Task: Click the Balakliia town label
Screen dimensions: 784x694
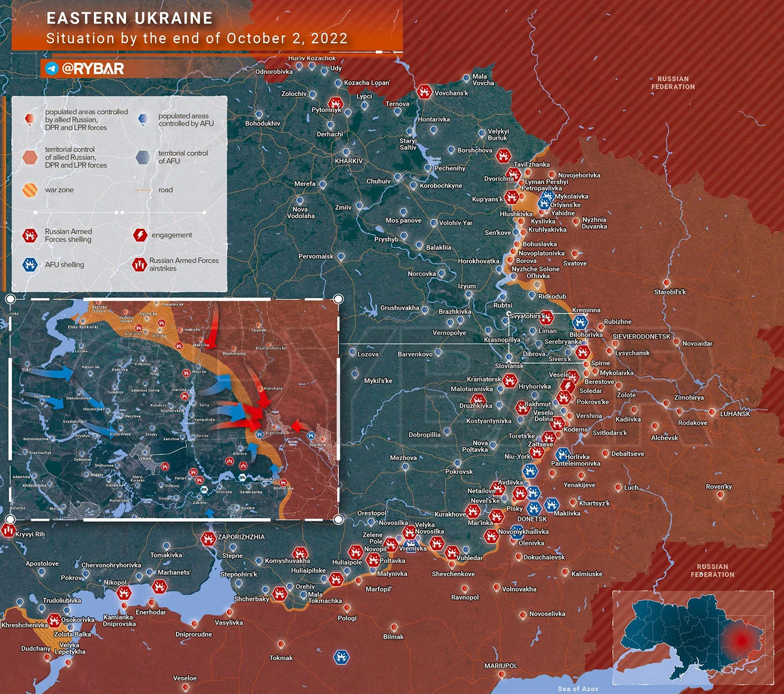Action: (438, 247)
